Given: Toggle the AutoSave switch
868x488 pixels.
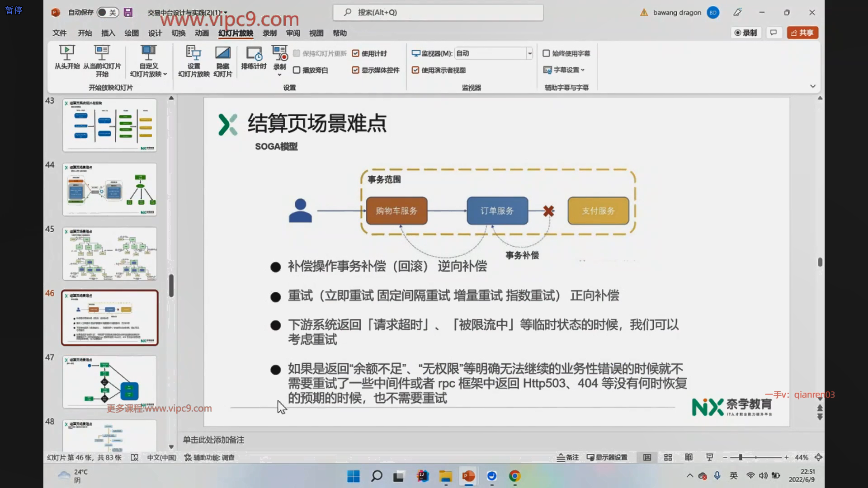Looking at the screenshot, I should click(108, 13).
